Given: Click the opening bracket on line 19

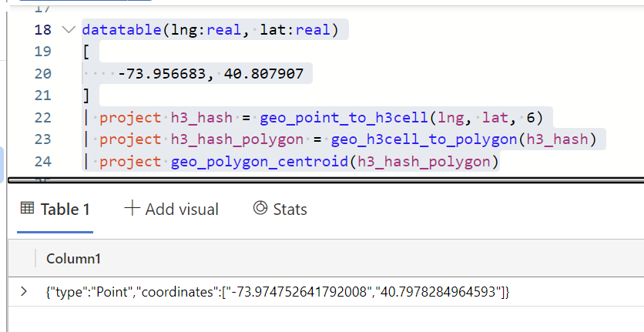Looking at the screenshot, I should pos(86,52).
